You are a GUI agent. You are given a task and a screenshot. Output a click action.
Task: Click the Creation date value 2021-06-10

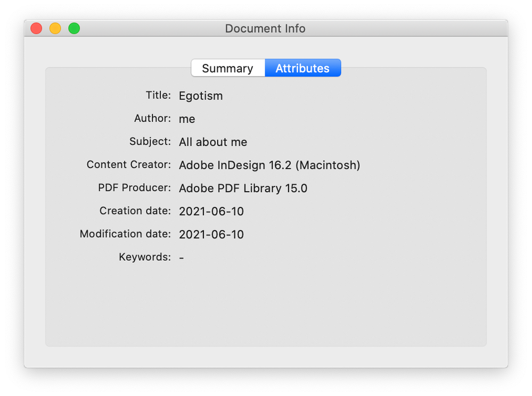[x=211, y=211]
